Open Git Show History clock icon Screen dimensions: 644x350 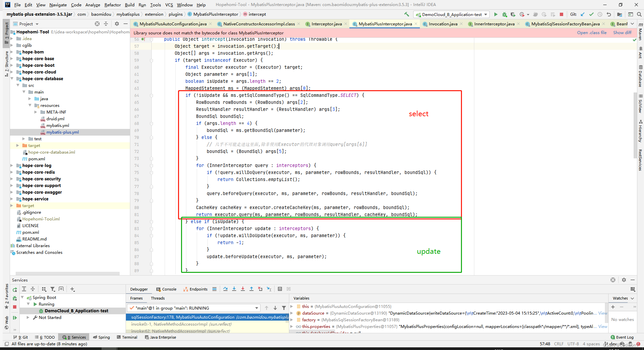coord(600,14)
